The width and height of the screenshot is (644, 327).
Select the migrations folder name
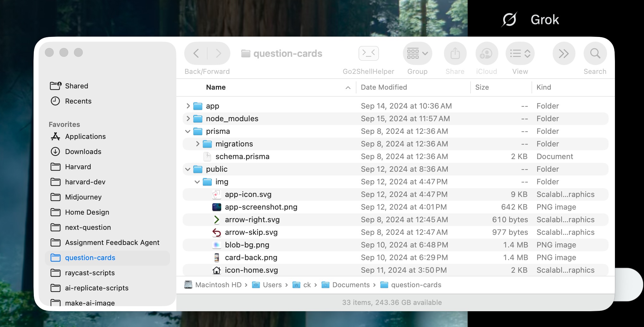234,144
